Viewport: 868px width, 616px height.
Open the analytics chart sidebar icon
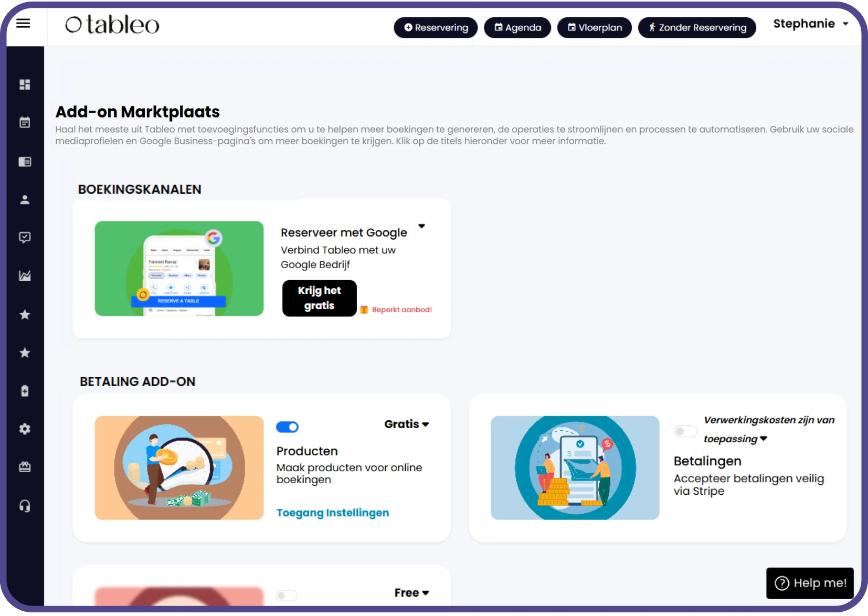click(x=25, y=275)
